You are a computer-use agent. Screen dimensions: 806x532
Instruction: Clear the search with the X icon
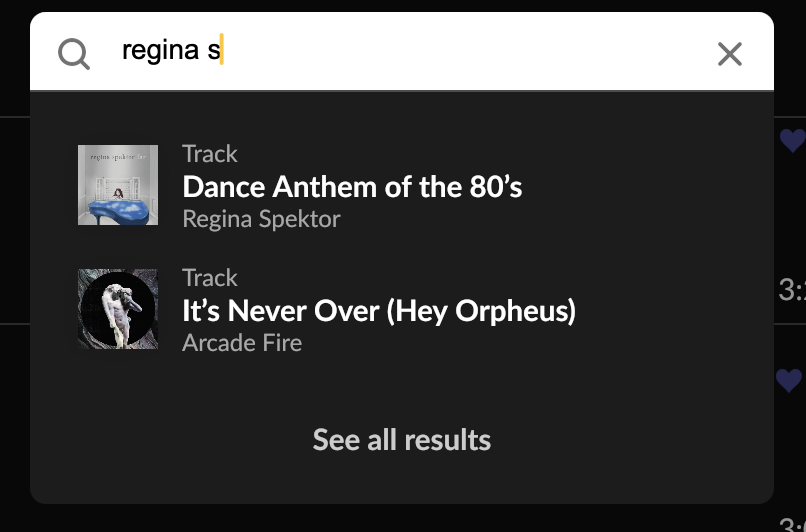click(729, 54)
